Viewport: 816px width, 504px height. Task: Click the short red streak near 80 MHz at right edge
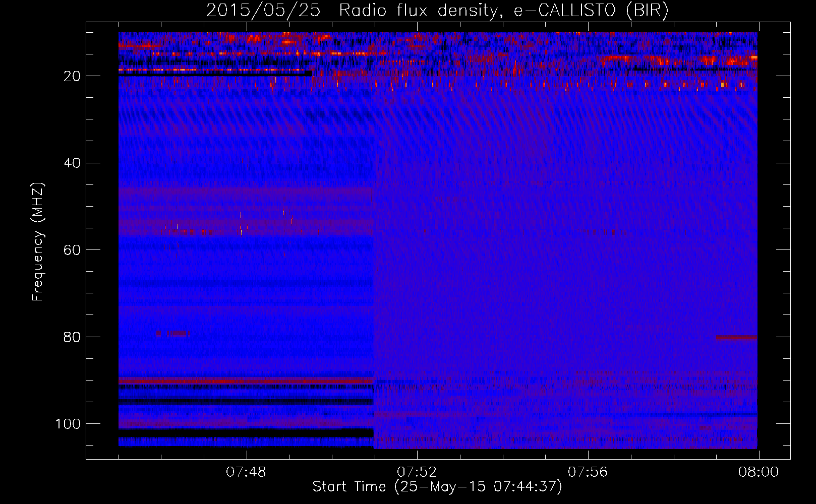point(736,337)
